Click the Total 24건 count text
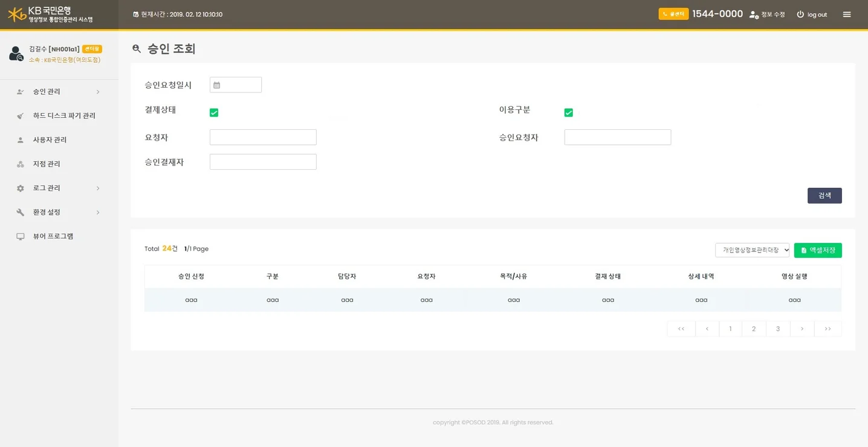Image resolution: width=868 pixels, height=447 pixels. 161,248
